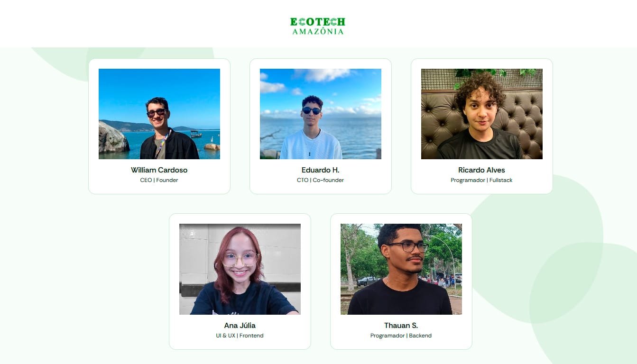Click the "CTO | Co-founder" role text
The height and width of the screenshot is (364, 637).
pyautogui.click(x=321, y=180)
